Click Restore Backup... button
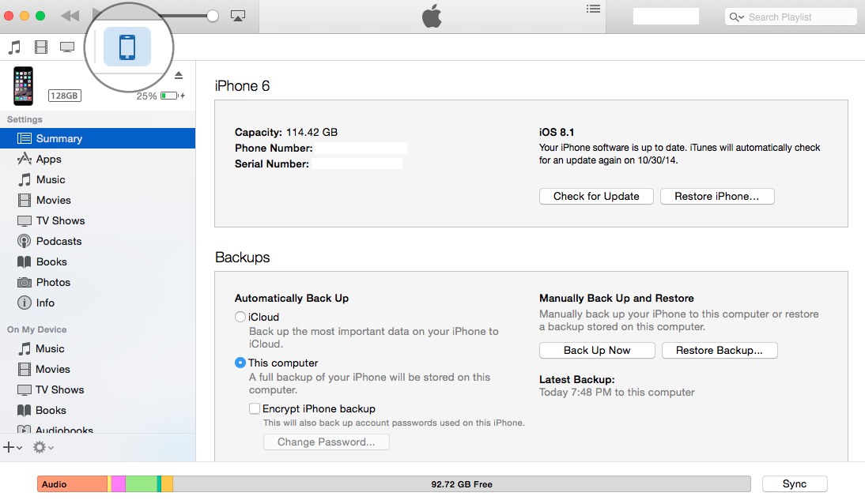 coord(720,350)
